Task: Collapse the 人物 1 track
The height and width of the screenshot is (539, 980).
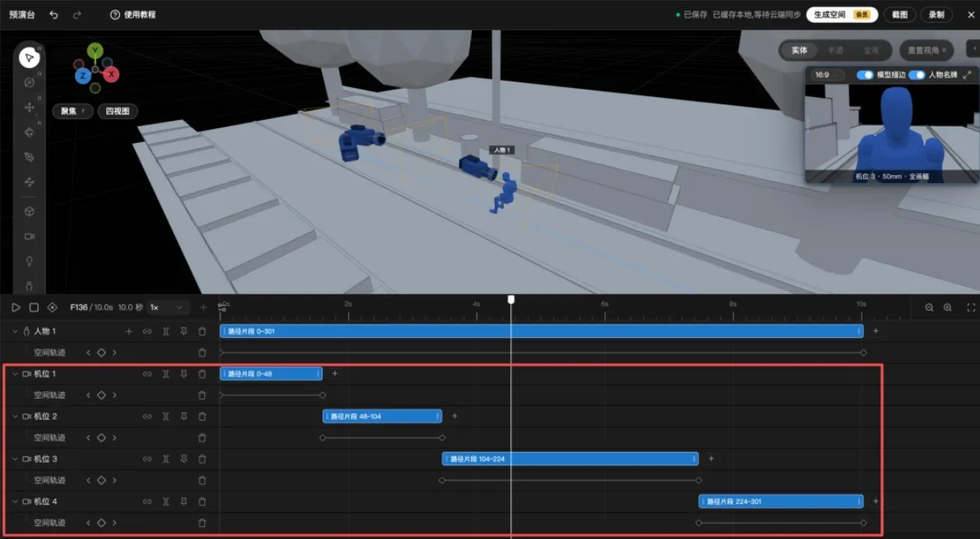Action: pos(15,332)
